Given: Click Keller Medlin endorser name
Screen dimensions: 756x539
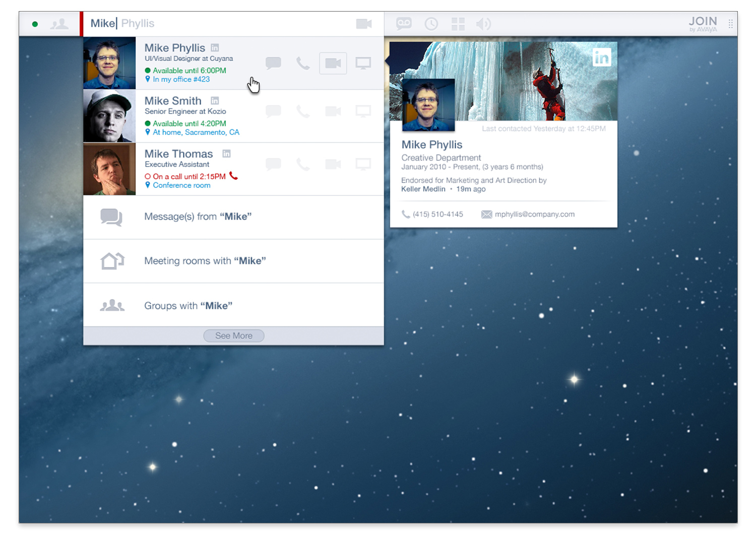Looking at the screenshot, I should click(x=423, y=189).
